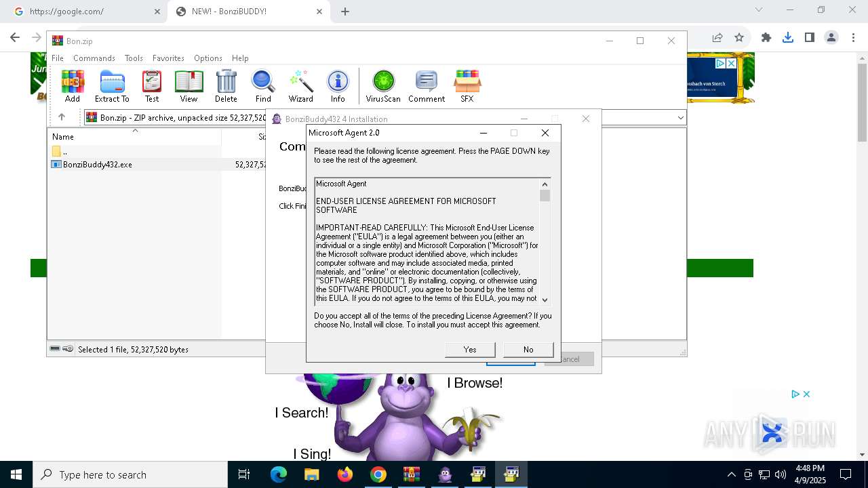The image size is (868, 488).
Task: Accept the license by clicking Yes
Action: point(470,350)
